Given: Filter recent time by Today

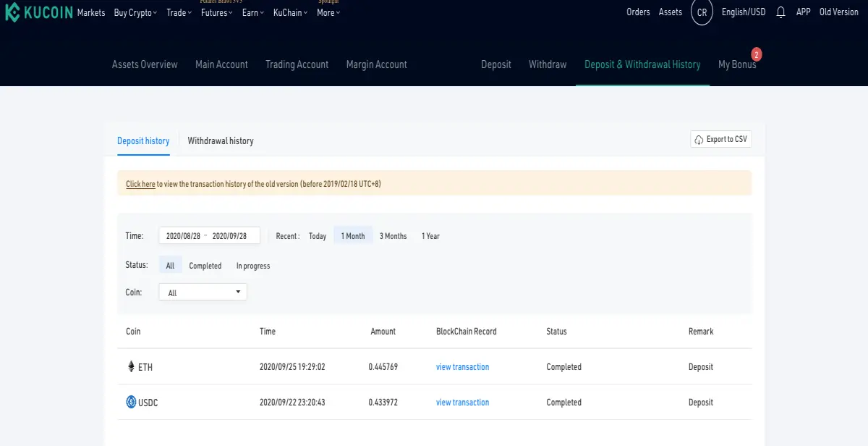Looking at the screenshot, I should 318,236.
